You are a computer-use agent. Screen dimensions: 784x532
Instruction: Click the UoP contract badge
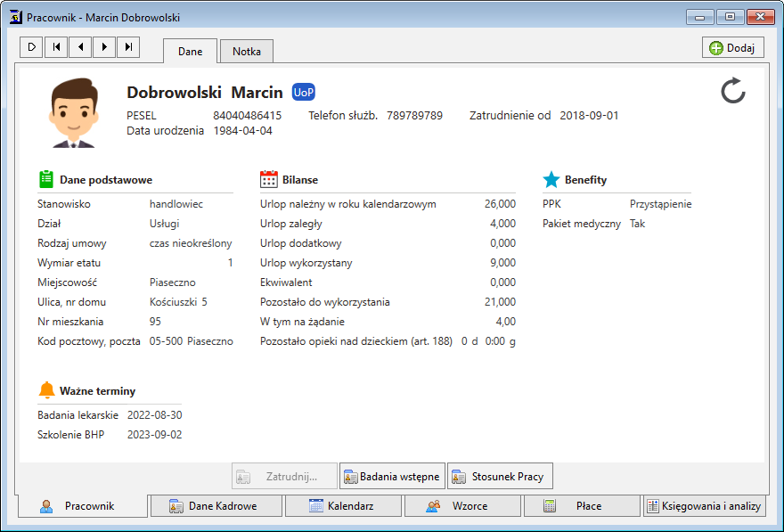(x=303, y=92)
